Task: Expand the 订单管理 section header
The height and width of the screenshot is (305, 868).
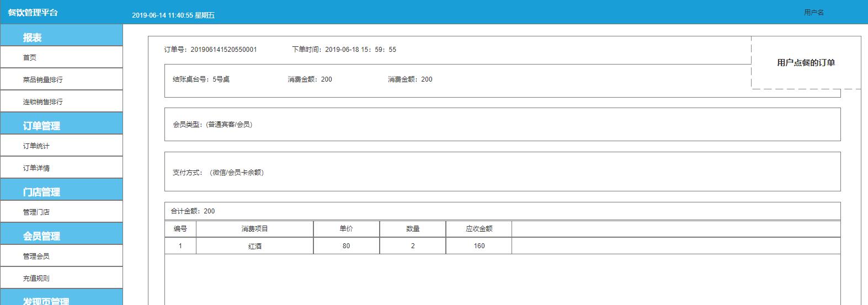Action: pyautogui.click(x=41, y=126)
